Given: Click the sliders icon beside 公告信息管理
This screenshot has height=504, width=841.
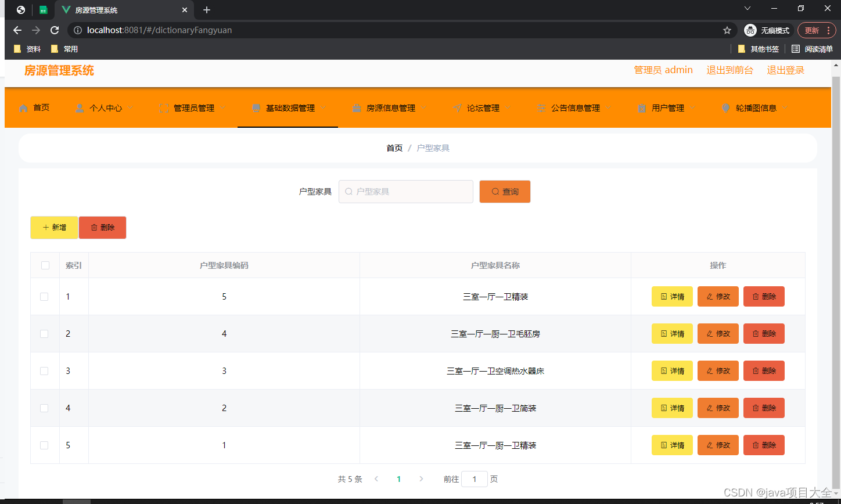Looking at the screenshot, I should coord(541,108).
